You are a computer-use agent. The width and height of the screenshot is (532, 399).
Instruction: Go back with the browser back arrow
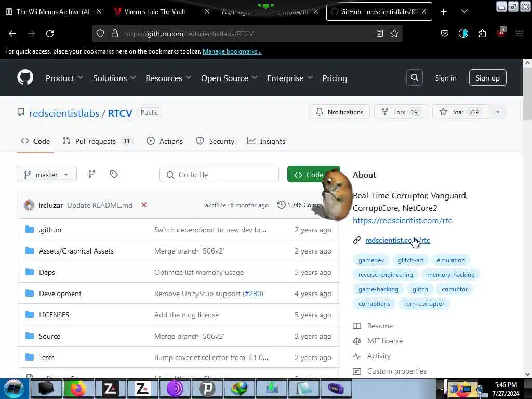click(x=12, y=33)
